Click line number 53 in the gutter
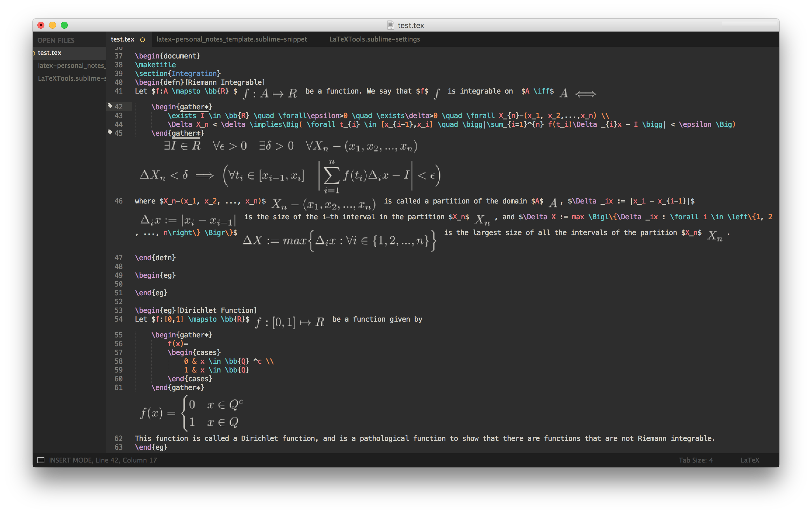The width and height of the screenshot is (812, 514). (x=119, y=310)
